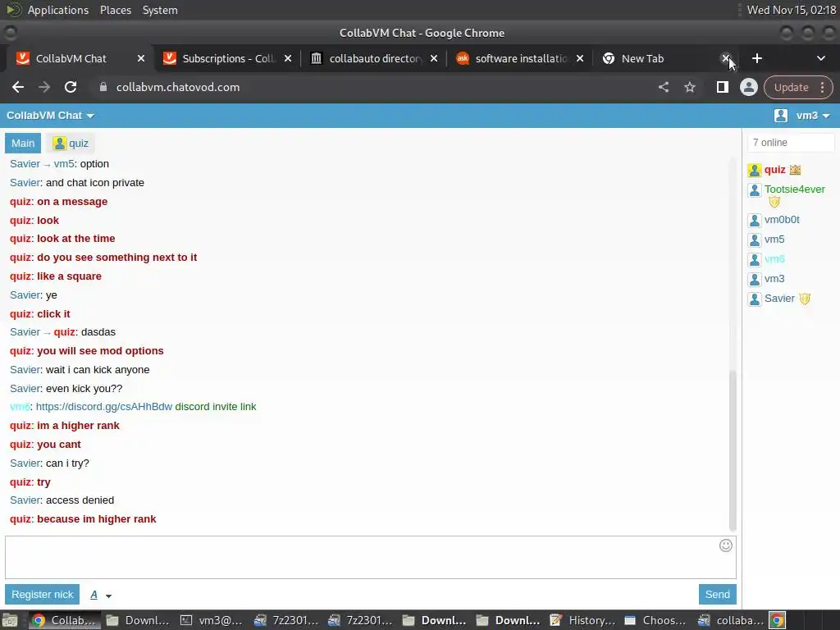Close the Subscriptions tab
This screenshot has width=840, height=630.
(x=288, y=58)
